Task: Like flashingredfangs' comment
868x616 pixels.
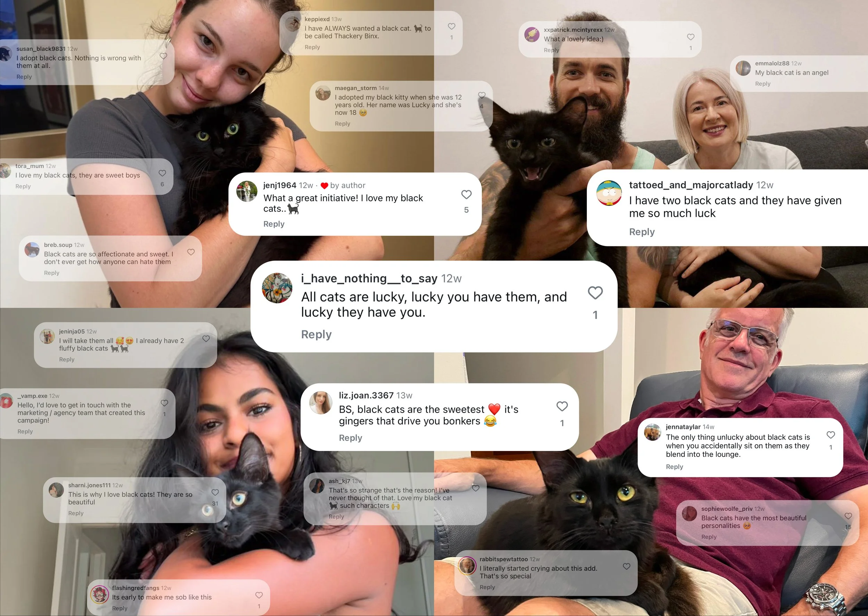Action: pyautogui.click(x=259, y=595)
